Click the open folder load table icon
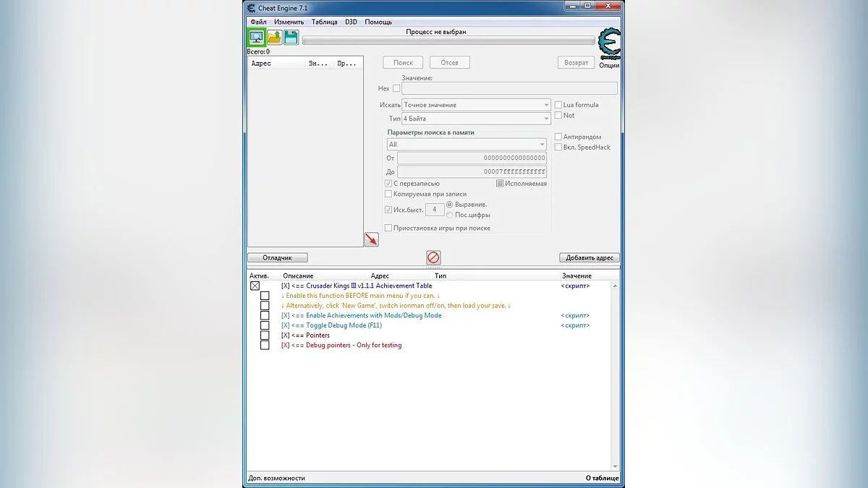868x488 pixels. coord(274,37)
